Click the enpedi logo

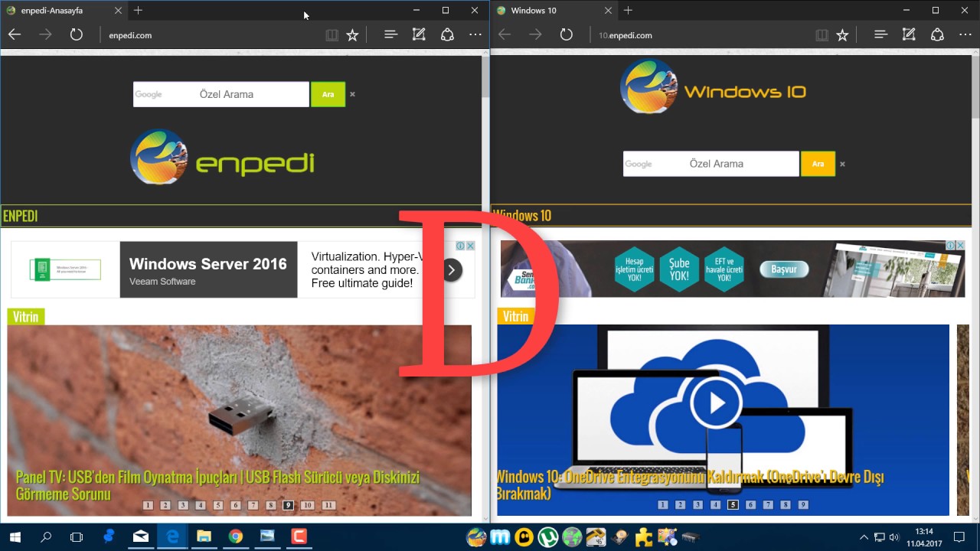point(222,157)
